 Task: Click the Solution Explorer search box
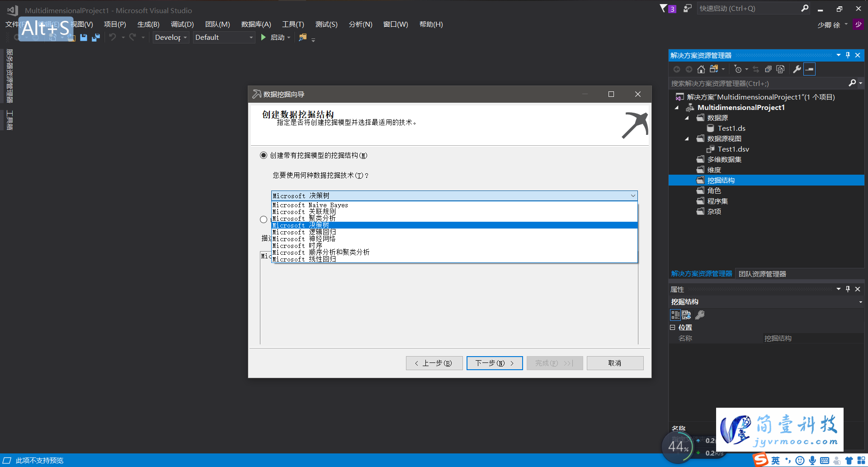click(x=757, y=83)
